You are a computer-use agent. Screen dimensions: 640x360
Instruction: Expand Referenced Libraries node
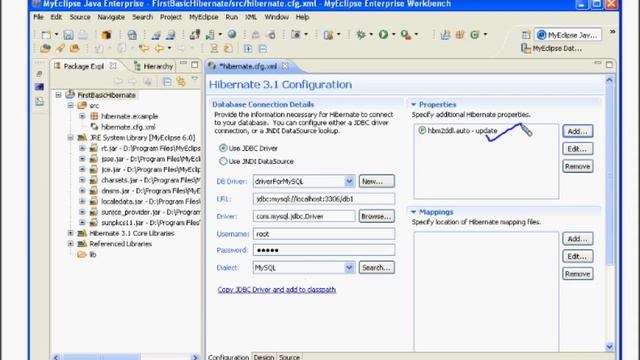(70, 244)
